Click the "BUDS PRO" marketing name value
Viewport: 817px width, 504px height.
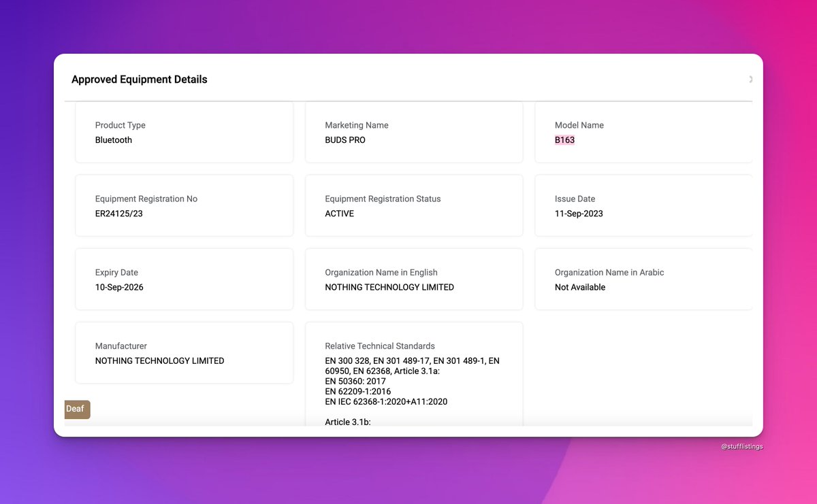pos(345,140)
